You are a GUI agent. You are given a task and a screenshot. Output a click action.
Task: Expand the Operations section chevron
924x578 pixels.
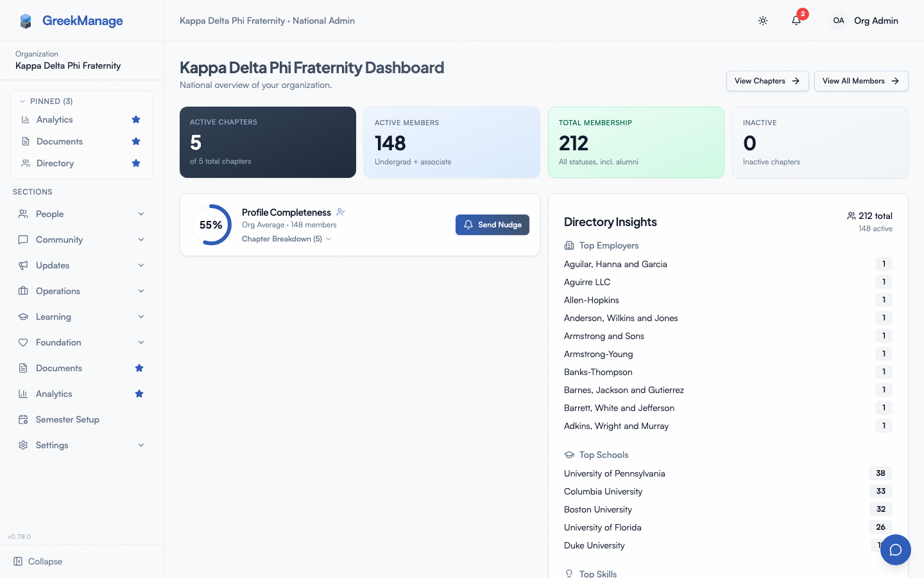(x=141, y=291)
